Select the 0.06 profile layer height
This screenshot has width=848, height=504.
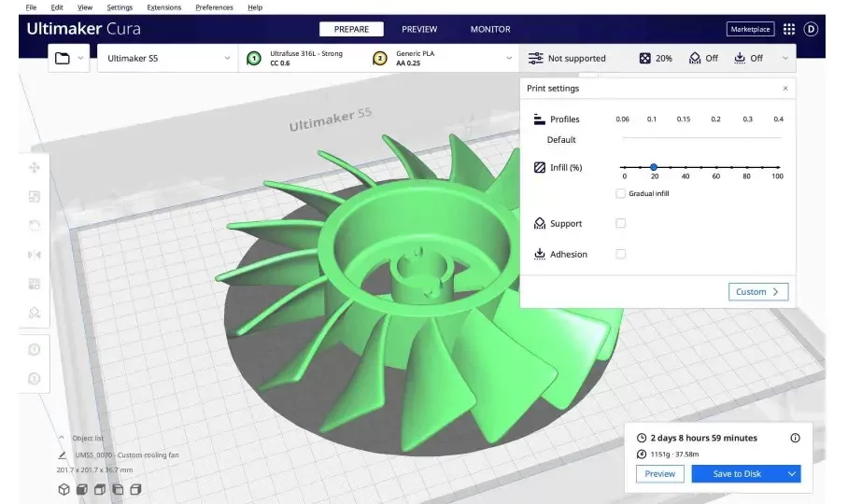(x=622, y=119)
